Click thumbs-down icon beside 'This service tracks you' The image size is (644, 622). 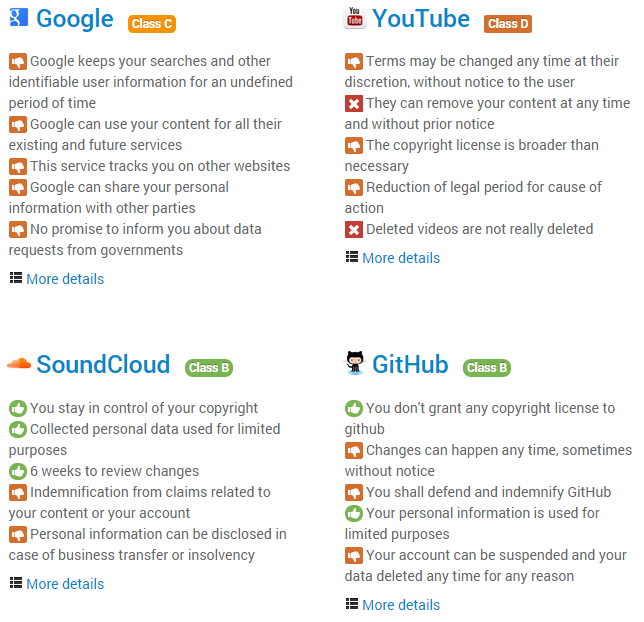tap(18, 166)
